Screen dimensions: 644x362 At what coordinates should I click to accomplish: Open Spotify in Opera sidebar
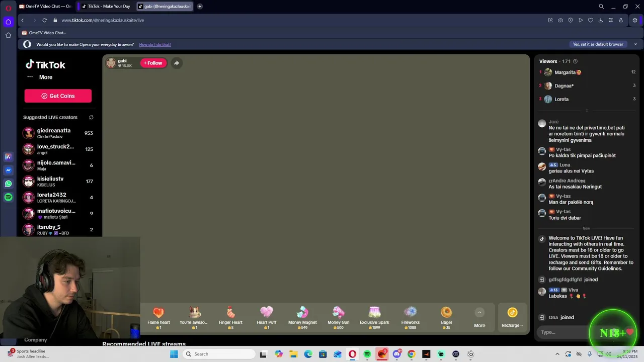(8, 198)
